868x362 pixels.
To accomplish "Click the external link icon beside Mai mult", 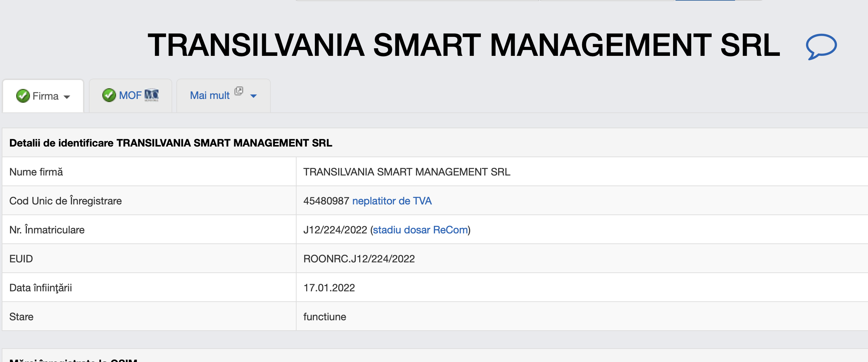I will tap(239, 91).
